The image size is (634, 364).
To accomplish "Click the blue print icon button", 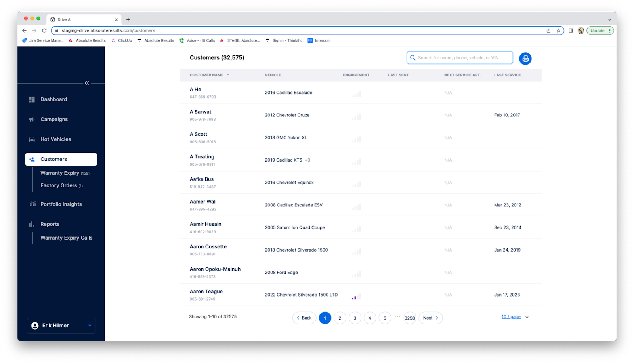I will 525,59.
